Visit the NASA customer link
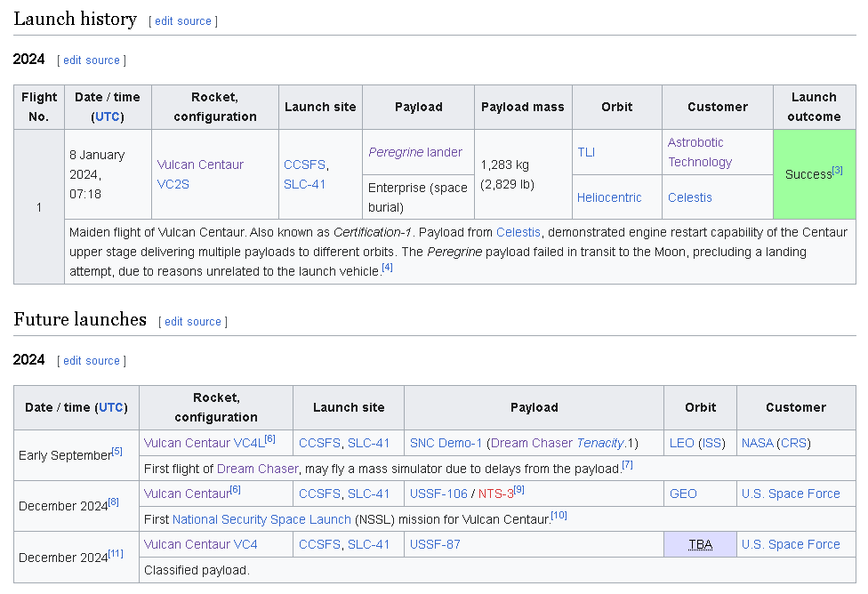Image resolution: width=868 pixels, height=594 pixels. click(758, 444)
